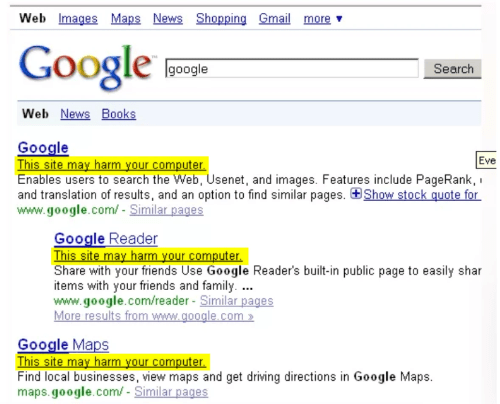Viewport: 500px width, 404px height.
Task: Open 'More results from www.google.com'
Action: click(154, 316)
